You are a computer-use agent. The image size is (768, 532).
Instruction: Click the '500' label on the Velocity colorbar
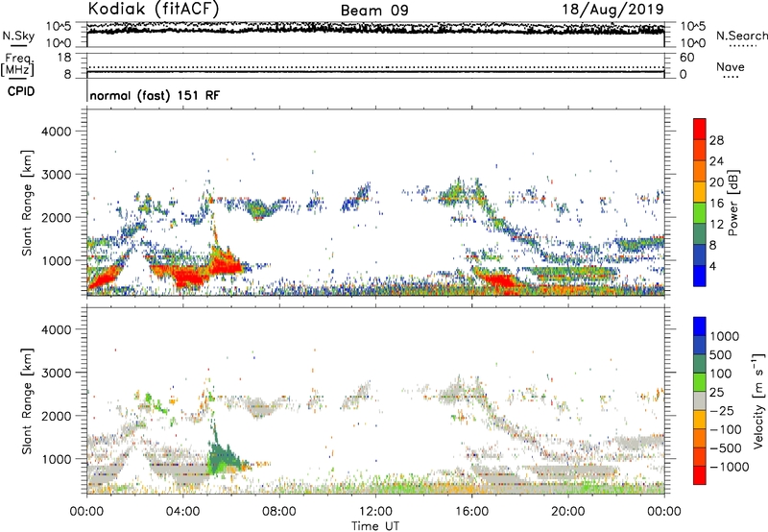pos(721,354)
